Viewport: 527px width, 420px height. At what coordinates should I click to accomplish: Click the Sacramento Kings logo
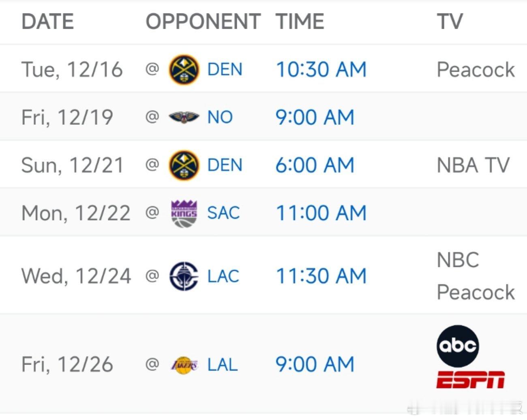click(x=184, y=213)
